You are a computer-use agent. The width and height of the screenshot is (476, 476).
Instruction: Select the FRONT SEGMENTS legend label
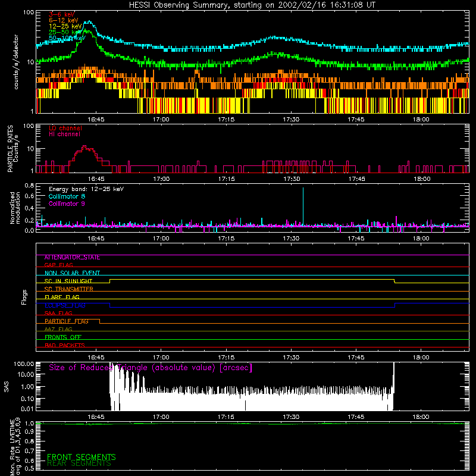tap(82, 457)
